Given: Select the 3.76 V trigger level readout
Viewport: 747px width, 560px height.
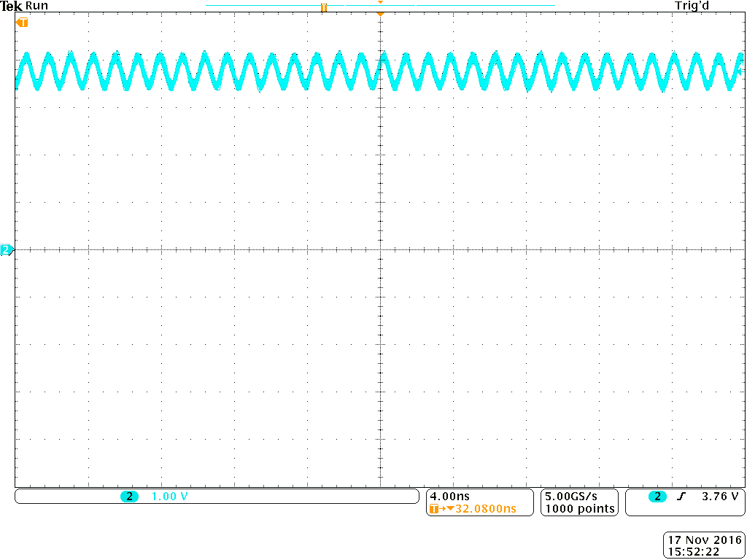Looking at the screenshot, I should click(720, 496).
